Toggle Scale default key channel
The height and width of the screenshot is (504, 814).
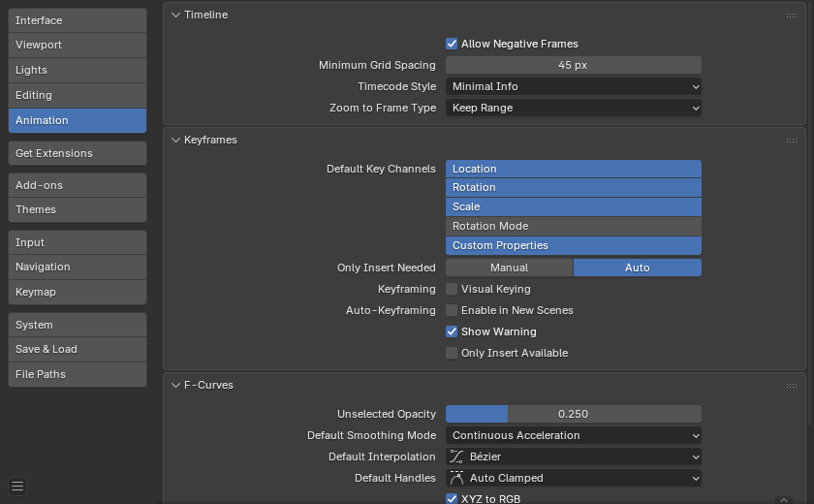click(573, 206)
